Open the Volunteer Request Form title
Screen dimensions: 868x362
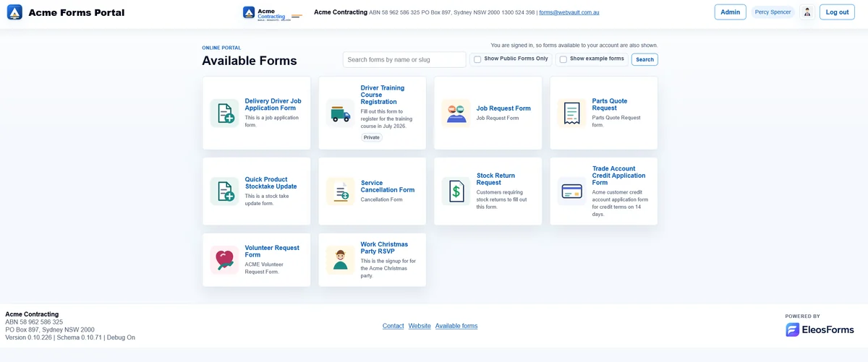pos(272,251)
